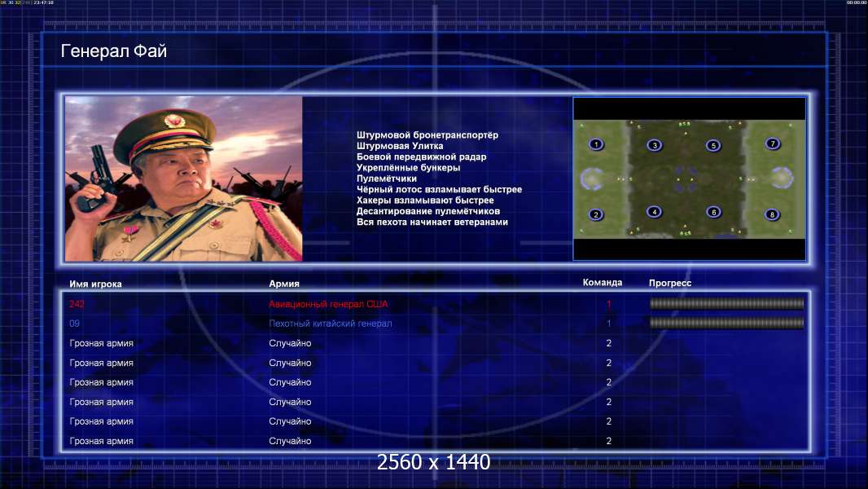Screen dimensions: 868x489
Task: Select start position marker 6 on the minimap
Action: pos(713,212)
